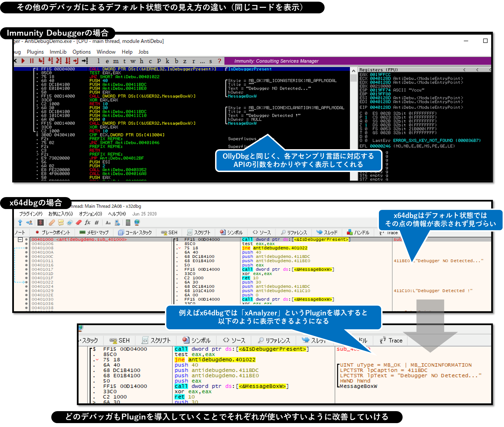The width and height of the screenshot is (504, 427).
Task: Switch to the ハンドル tab
Action: pos(358,232)
